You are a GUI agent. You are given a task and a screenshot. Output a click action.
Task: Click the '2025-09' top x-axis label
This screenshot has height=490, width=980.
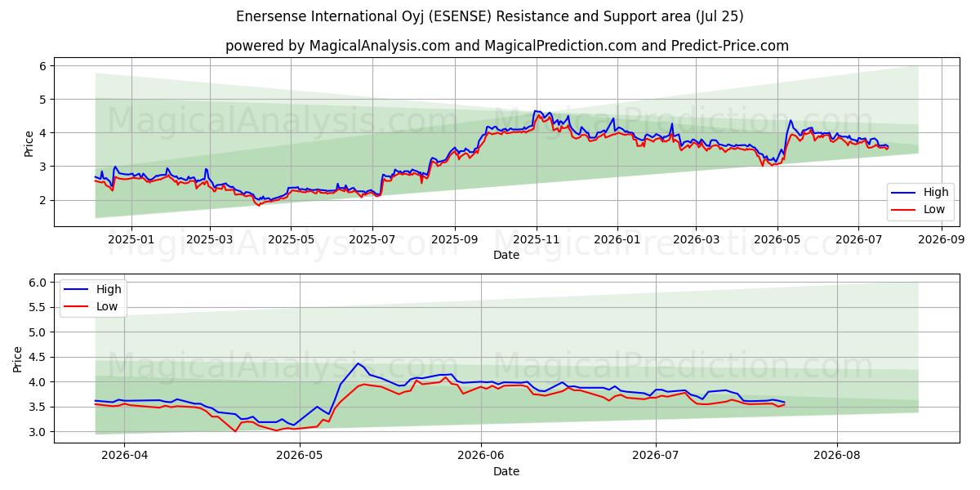tap(455, 240)
